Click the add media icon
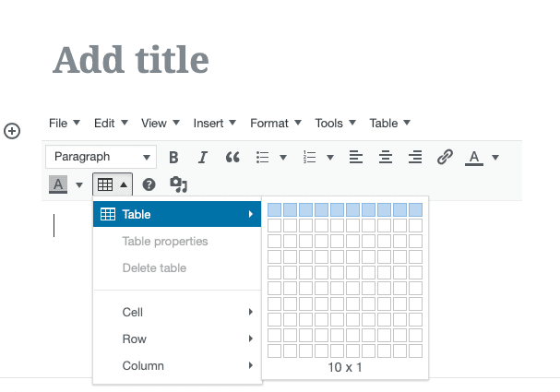The height and width of the screenshot is (392, 560). pyautogui.click(x=179, y=184)
